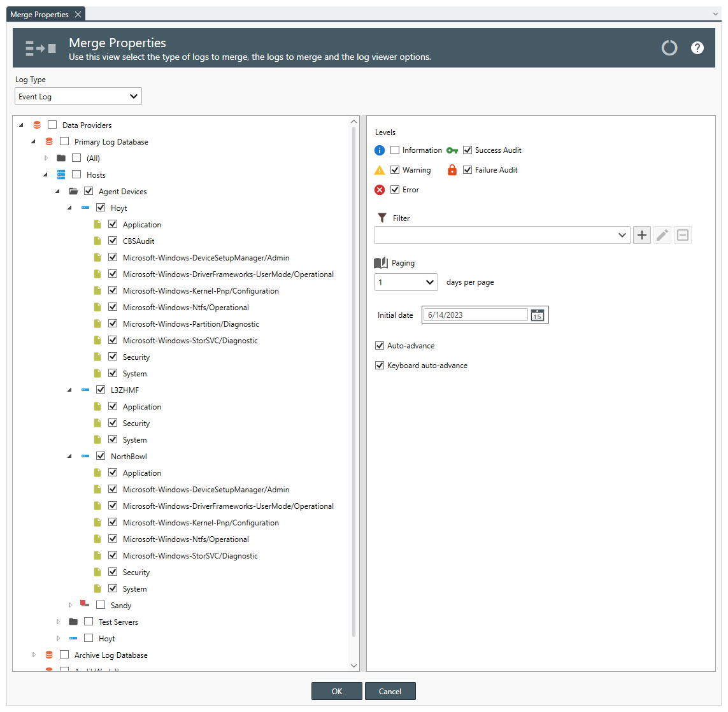The width and height of the screenshot is (728, 712).
Task: Collapse the L3ZHMF host node
Action: click(x=69, y=390)
